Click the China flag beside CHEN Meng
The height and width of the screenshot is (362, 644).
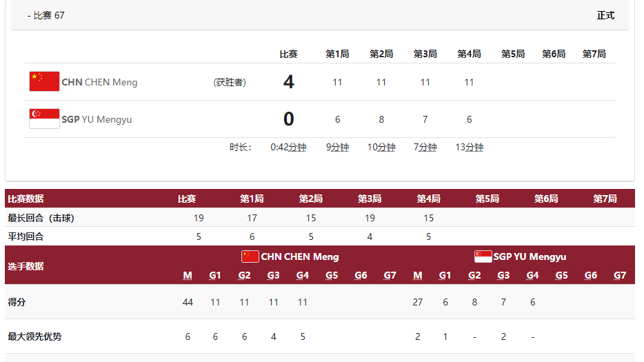click(44, 81)
